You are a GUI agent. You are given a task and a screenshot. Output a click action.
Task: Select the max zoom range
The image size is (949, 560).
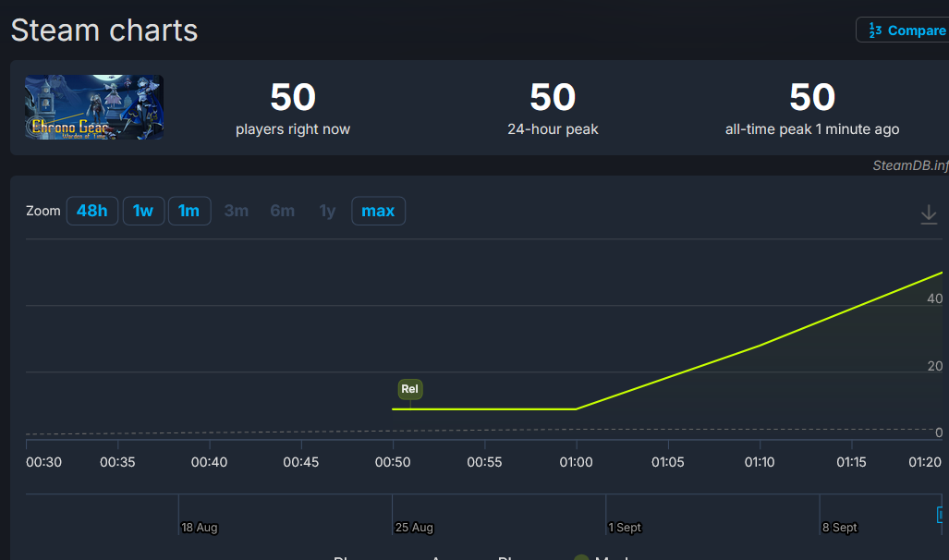point(378,211)
